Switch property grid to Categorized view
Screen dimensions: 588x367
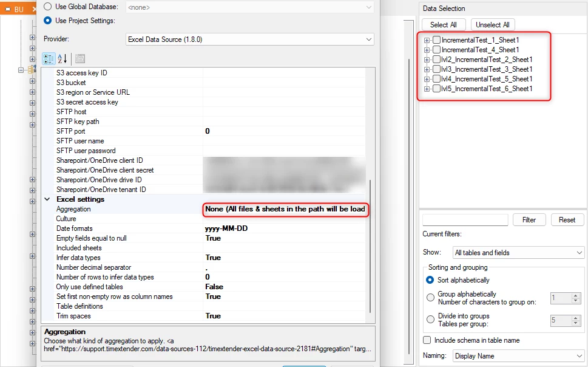pos(49,58)
